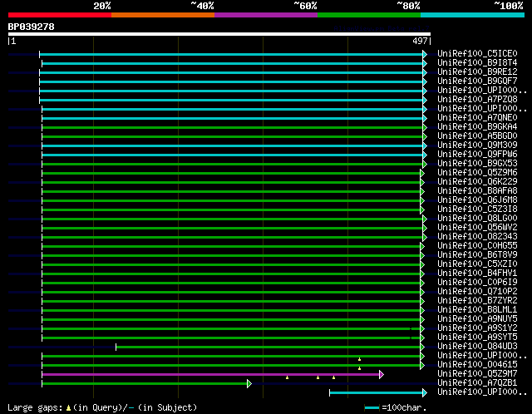Click the cyan 100char scale bar symbol
This screenshot has width=532, height=414.
pyautogui.click(x=371, y=408)
